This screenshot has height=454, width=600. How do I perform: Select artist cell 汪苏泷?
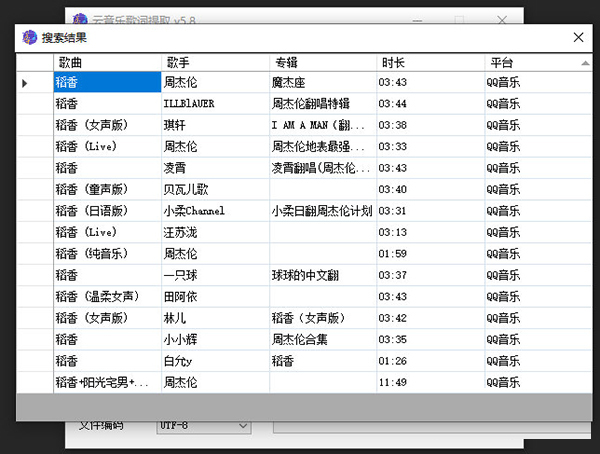click(x=215, y=232)
